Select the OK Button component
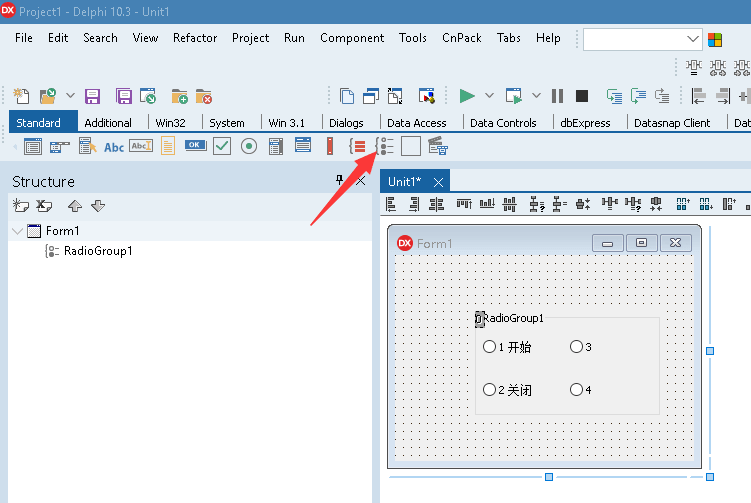Screen dimensions: 751x503 pyautogui.click(x=195, y=145)
